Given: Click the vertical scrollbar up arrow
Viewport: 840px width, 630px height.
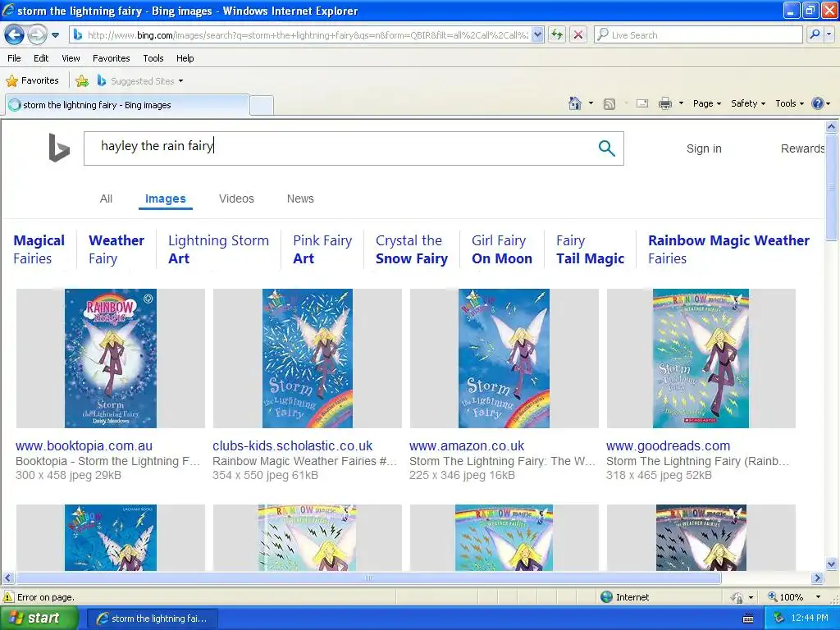Looking at the screenshot, I should tap(831, 126).
